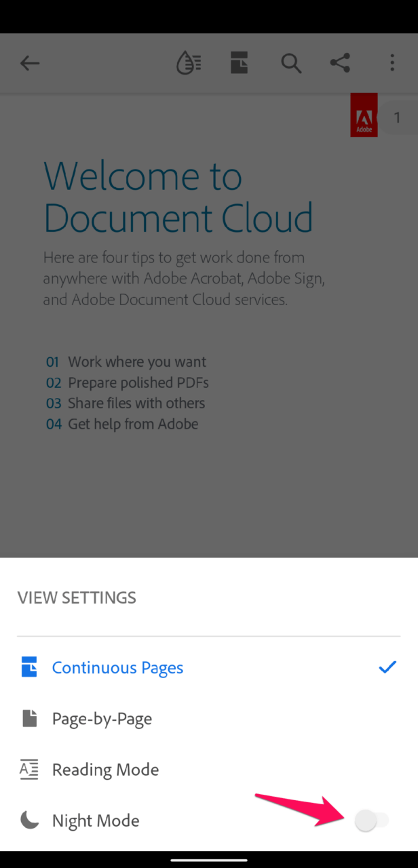The height and width of the screenshot is (868, 418).
Task: Tap the Reading Mode icon
Action: point(29,769)
